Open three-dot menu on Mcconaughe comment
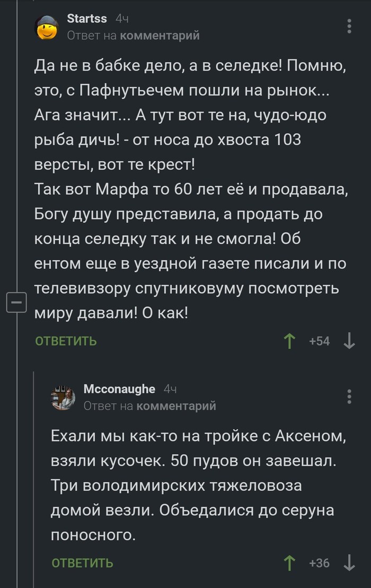 click(349, 397)
